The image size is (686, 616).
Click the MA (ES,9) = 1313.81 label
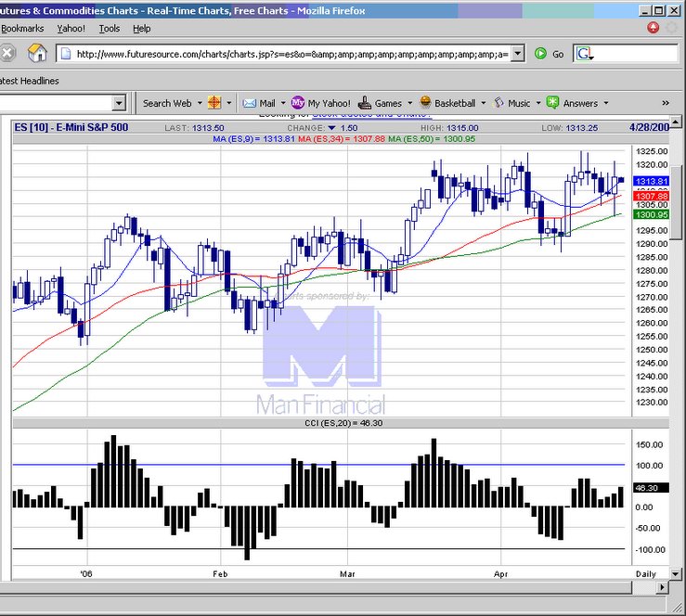click(x=253, y=139)
